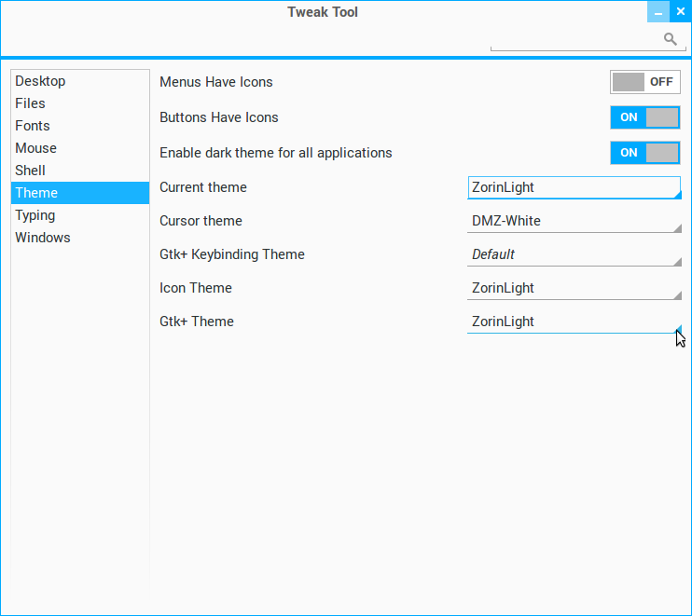Open the Icon Theme dropdown
The height and width of the screenshot is (616, 692).
tap(574, 288)
